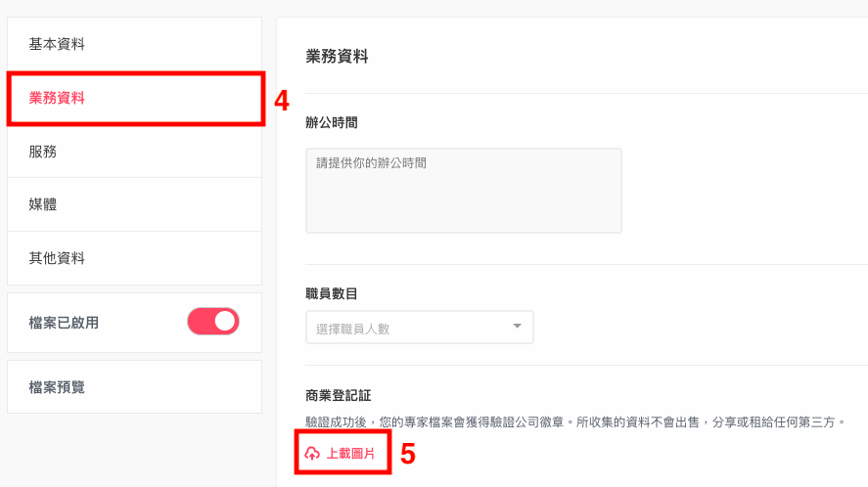Open 其他資料 in the side menu

click(x=134, y=258)
